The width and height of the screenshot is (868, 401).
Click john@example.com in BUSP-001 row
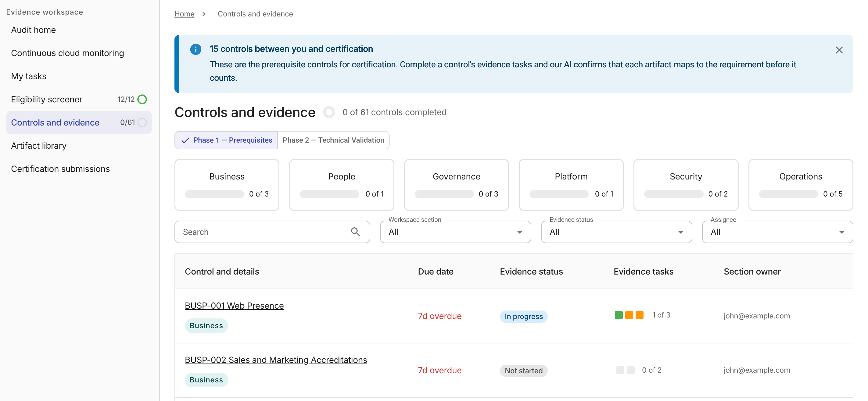(x=756, y=316)
